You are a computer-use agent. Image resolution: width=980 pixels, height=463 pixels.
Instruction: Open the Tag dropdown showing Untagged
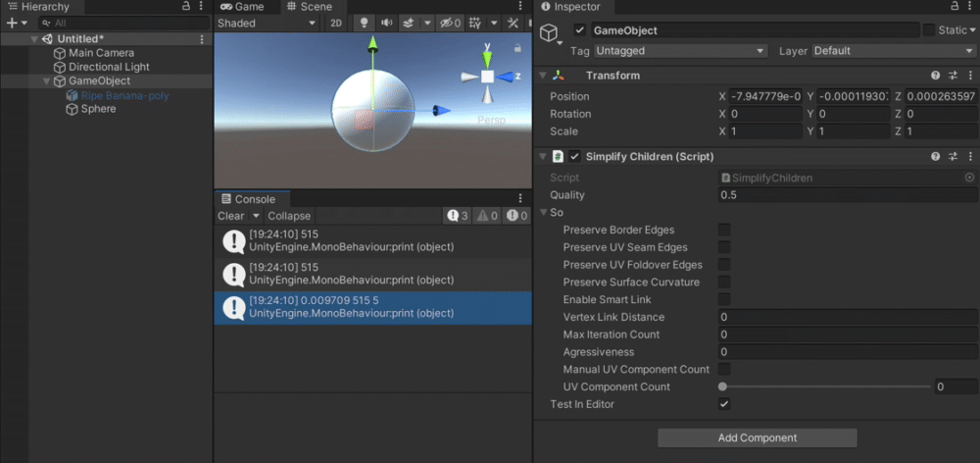(680, 51)
